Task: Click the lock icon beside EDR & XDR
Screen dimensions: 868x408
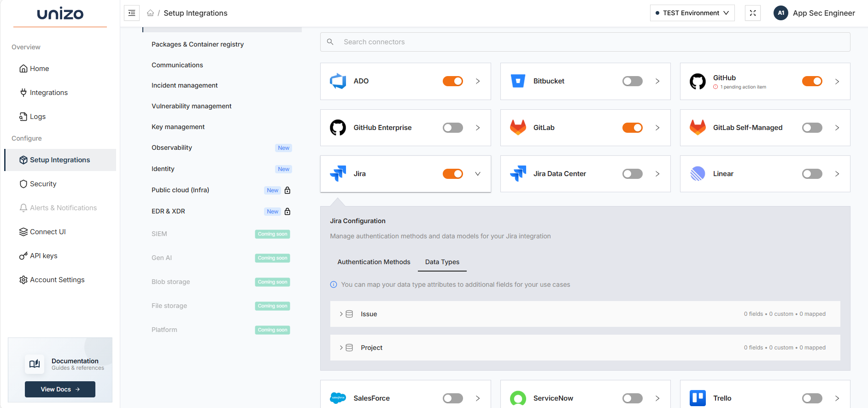Action: (x=287, y=212)
